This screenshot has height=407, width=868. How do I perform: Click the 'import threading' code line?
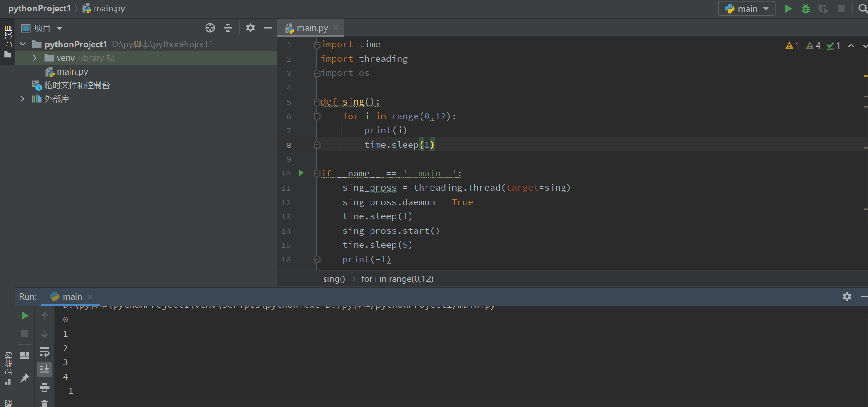click(364, 59)
